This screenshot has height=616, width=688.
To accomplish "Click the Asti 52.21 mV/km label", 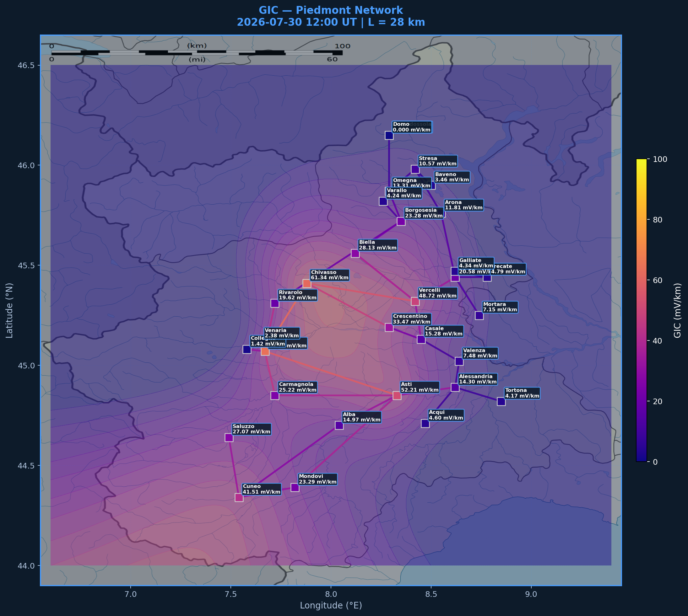I will (420, 387).
